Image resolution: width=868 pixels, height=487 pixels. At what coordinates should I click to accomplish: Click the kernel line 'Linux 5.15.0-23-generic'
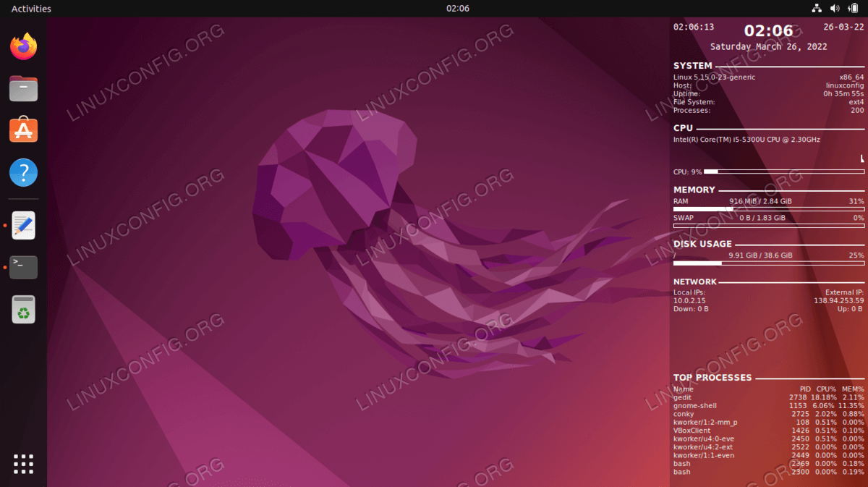(x=714, y=77)
